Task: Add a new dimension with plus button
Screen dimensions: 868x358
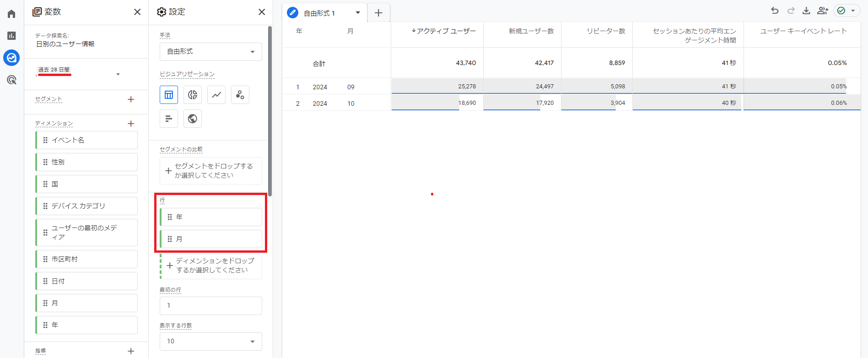Action: pyautogui.click(x=131, y=124)
